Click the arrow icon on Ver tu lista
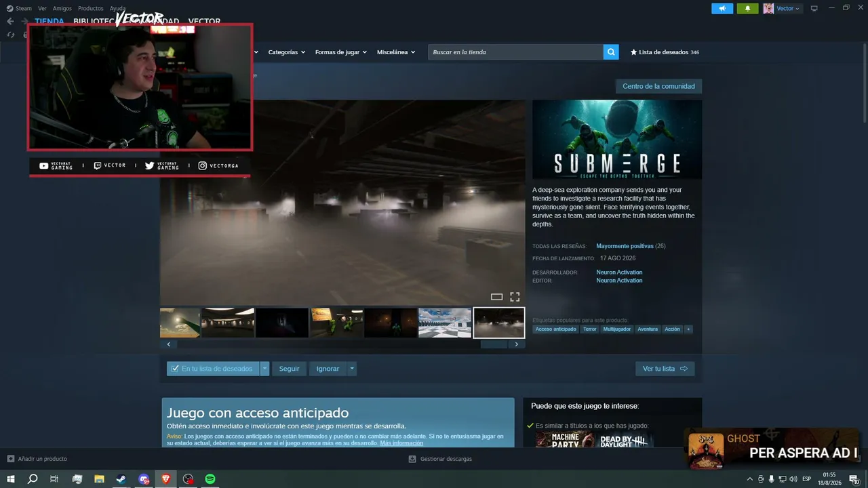Viewport: 868px width, 488px height. point(684,369)
